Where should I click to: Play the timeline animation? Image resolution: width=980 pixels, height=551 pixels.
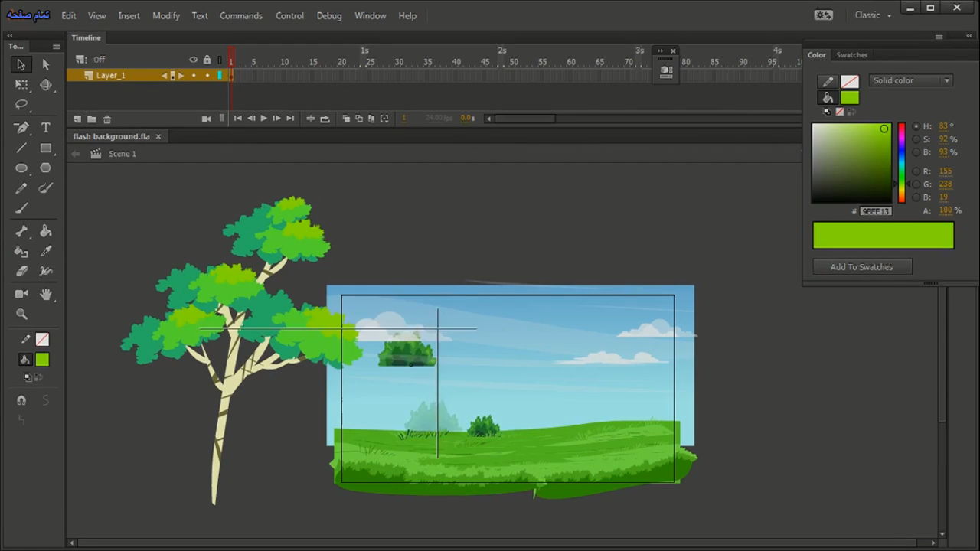[x=263, y=119]
